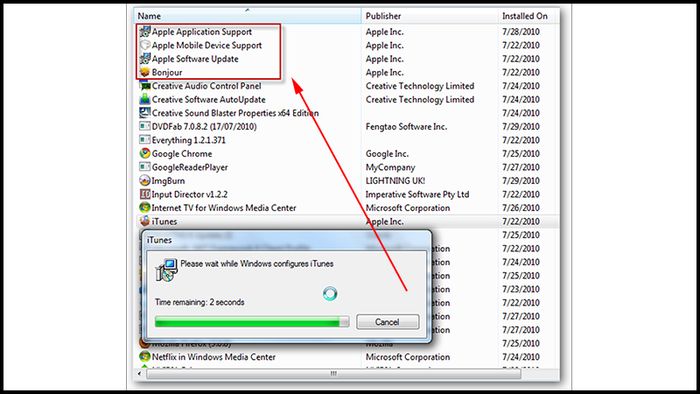Select the Google Chrome entry
The image size is (700, 394).
(x=182, y=153)
